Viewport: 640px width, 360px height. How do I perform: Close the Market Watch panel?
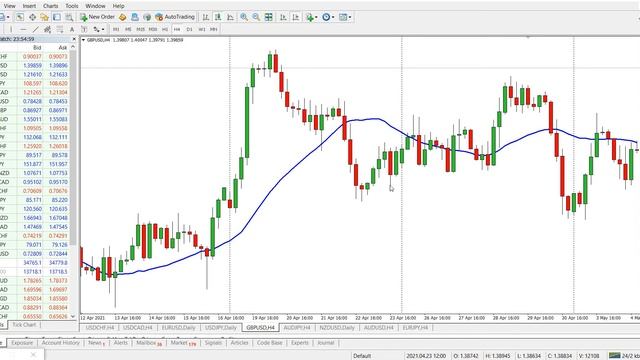point(74,39)
